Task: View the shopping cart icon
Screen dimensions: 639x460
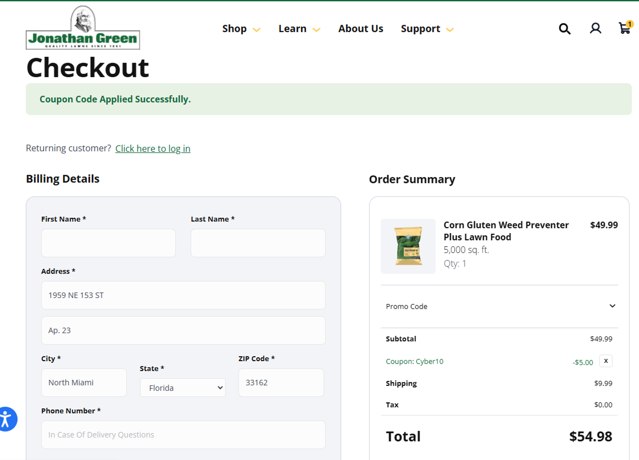Action: [x=625, y=28]
